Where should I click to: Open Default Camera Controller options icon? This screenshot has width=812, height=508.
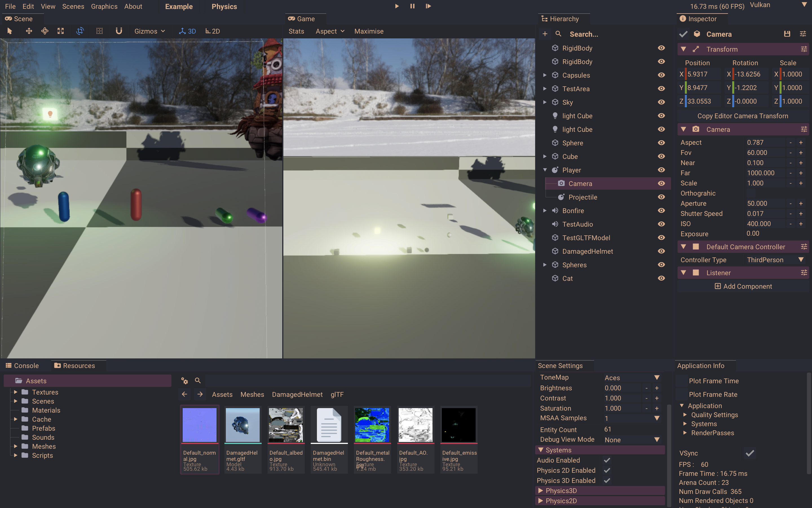[804, 247]
